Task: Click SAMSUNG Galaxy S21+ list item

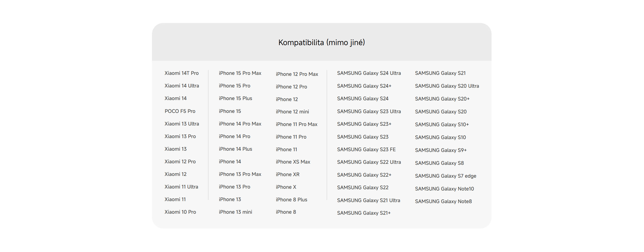Action: coord(364,213)
